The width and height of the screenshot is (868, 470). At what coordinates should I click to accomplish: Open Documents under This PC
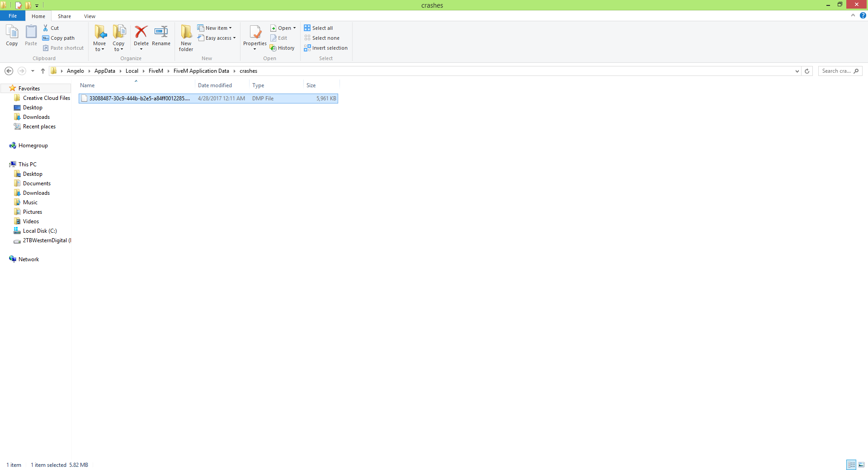pos(32,183)
